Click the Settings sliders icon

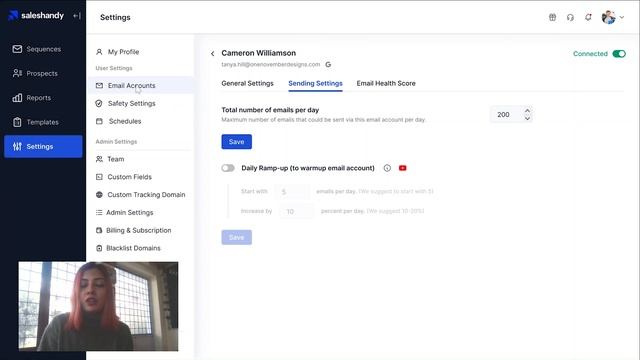pyautogui.click(x=17, y=147)
